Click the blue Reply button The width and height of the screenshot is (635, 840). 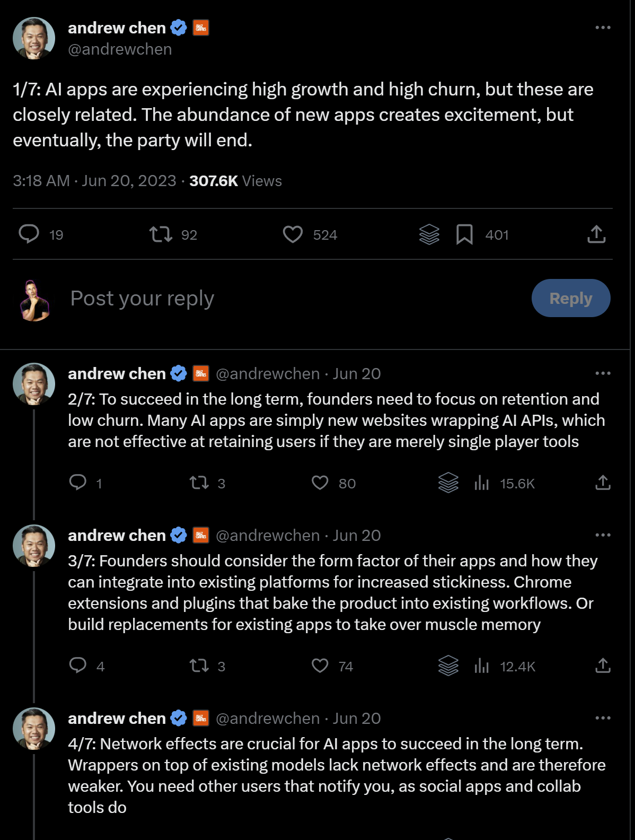coord(570,298)
